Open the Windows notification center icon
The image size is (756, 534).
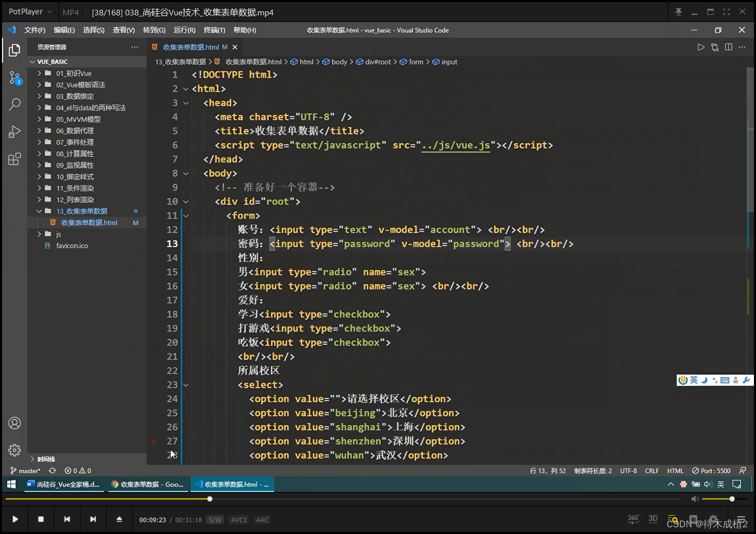pos(737,484)
